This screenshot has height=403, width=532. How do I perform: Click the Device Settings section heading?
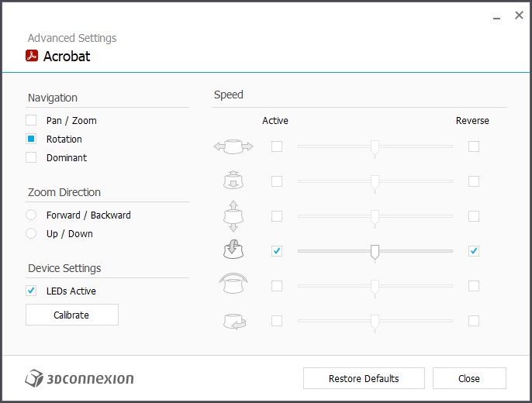(x=64, y=268)
